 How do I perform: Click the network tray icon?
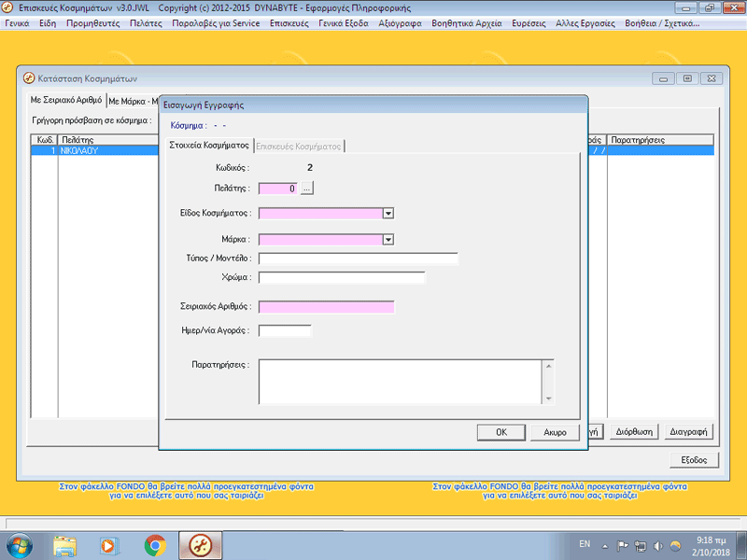(641, 546)
